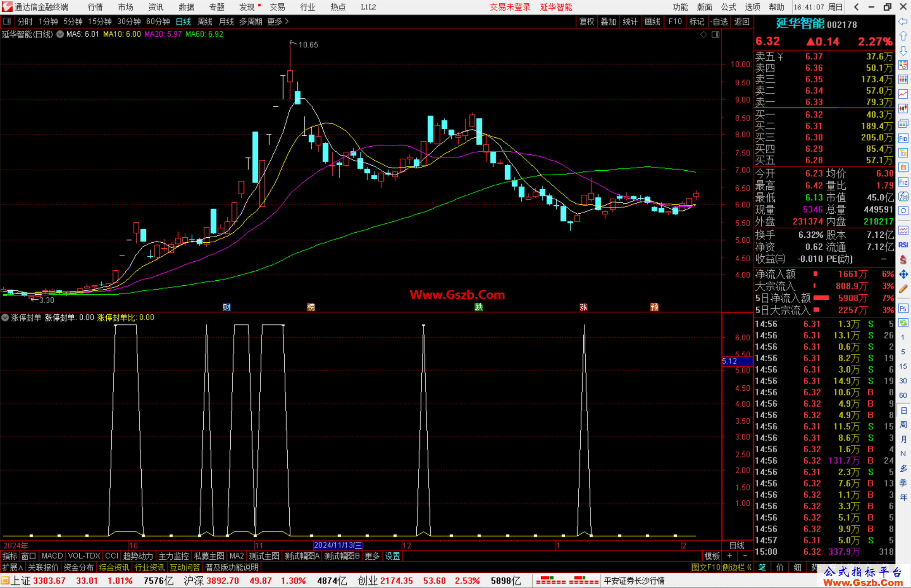Open the F10 company info sidebar icon
Screen dimensions: 911x588
[903, 138]
